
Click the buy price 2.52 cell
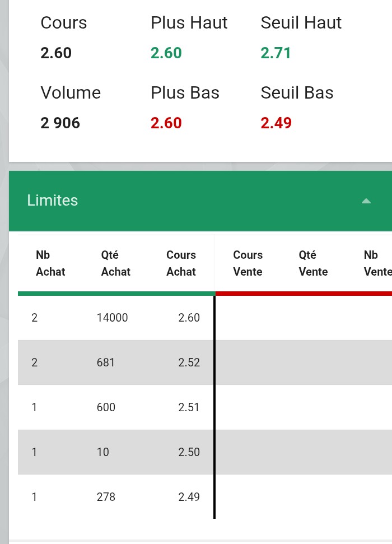[x=189, y=362]
